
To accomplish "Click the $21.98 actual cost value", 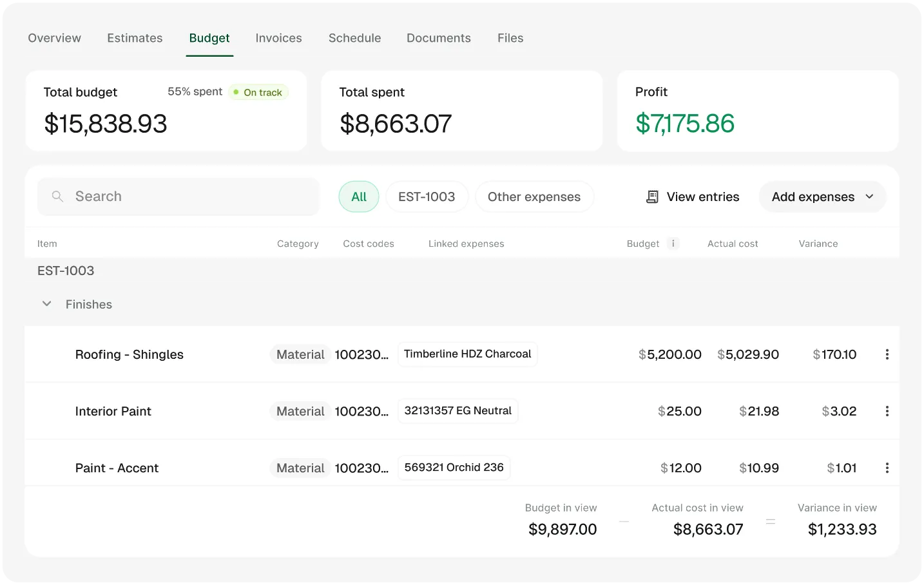I will [x=759, y=411].
